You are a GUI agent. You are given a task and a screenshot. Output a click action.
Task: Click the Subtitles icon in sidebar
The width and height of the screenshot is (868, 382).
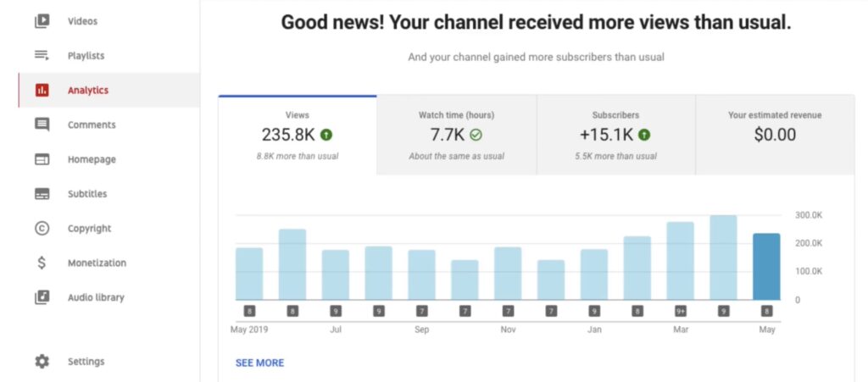click(42, 194)
